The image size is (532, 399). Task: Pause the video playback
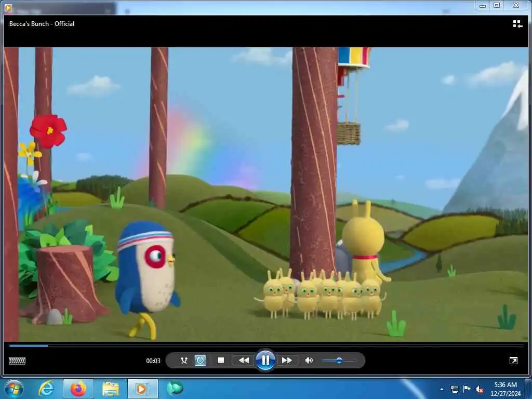265,360
